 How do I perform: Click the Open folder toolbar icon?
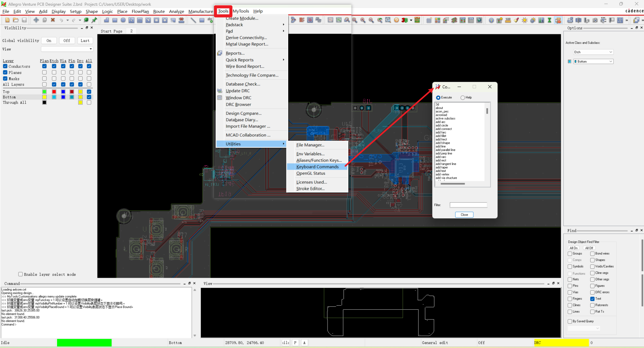point(16,20)
